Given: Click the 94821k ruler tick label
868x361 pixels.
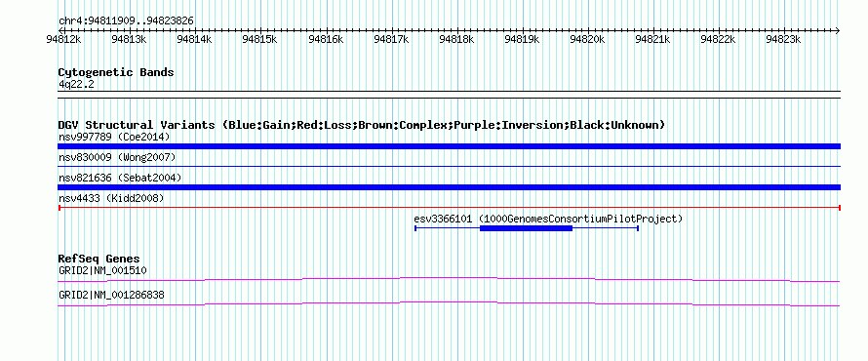Looking at the screenshot, I should [653, 39].
